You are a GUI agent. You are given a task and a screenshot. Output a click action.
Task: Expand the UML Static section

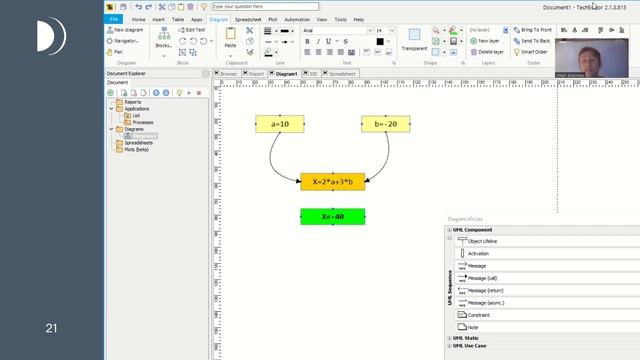pyautogui.click(x=450, y=338)
